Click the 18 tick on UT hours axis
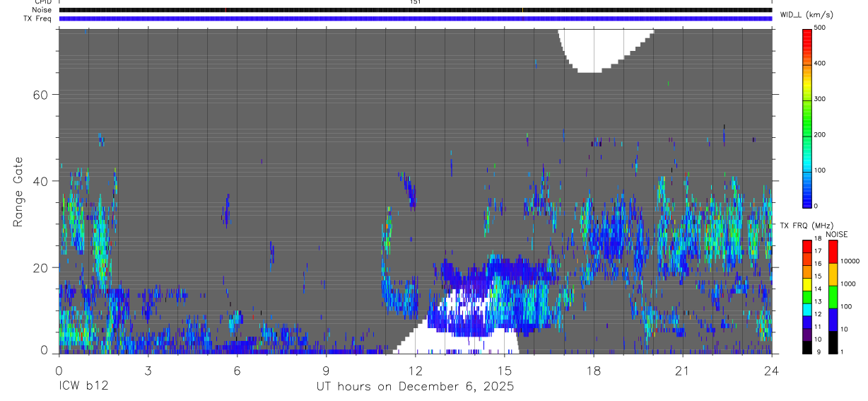The height and width of the screenshot is (401, 868). tap(594, 370)
